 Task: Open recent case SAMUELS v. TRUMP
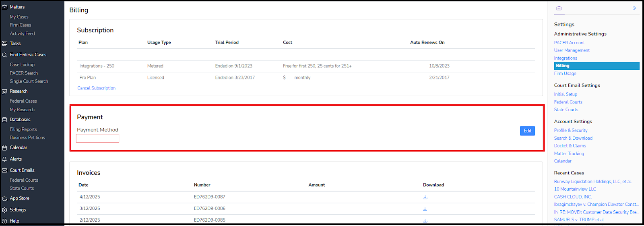pos(579,220)
